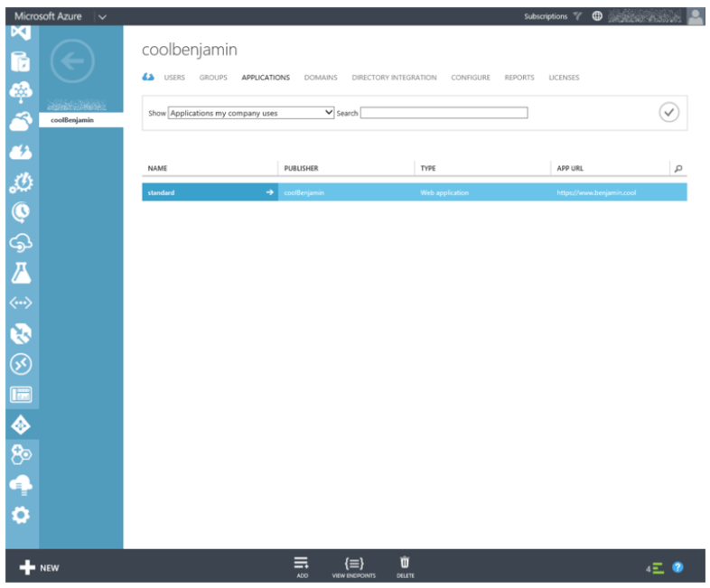Open the globe language icon
Screen dimensions: 710x588
point(597,16)
